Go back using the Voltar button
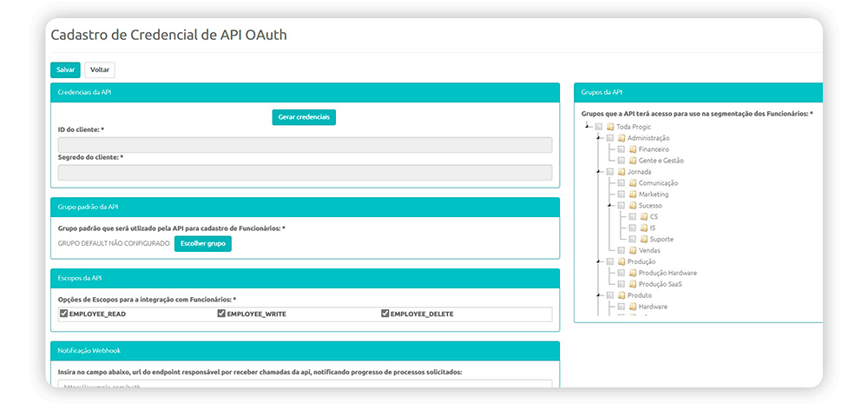 pos(100,69)
